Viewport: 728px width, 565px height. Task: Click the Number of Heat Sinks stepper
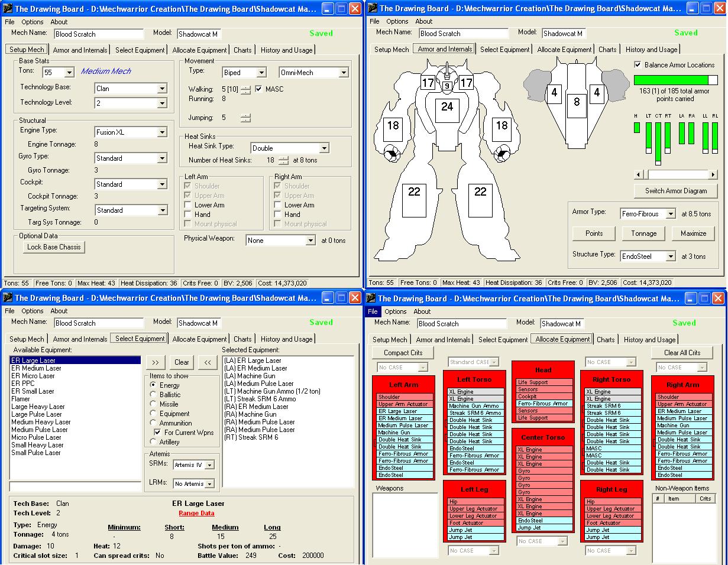tap(284, 160)
